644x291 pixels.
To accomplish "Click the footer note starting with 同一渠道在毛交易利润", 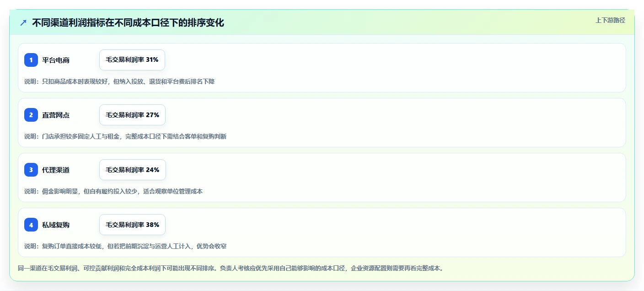I will 231,268.
